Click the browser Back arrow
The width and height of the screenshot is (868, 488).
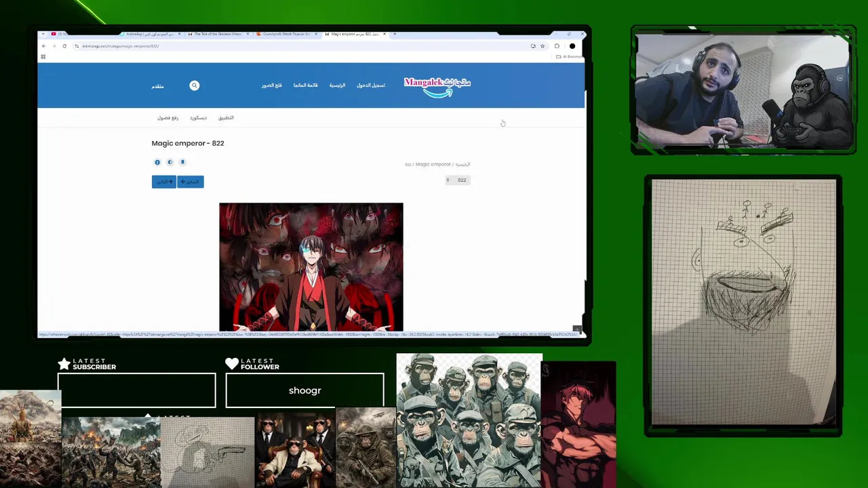[43, 46]
